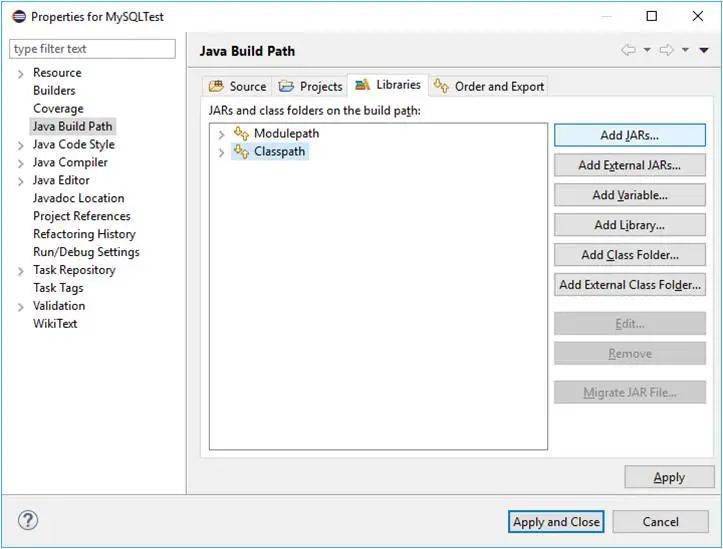Click the forward navigation arrow
Screen dimensions: 723x549
coord(666,50)
